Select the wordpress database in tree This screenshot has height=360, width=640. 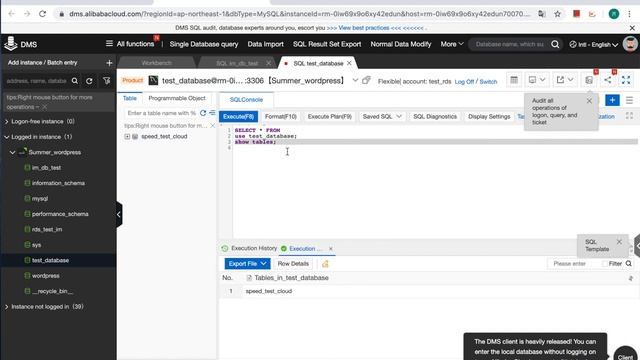(46, 276)
